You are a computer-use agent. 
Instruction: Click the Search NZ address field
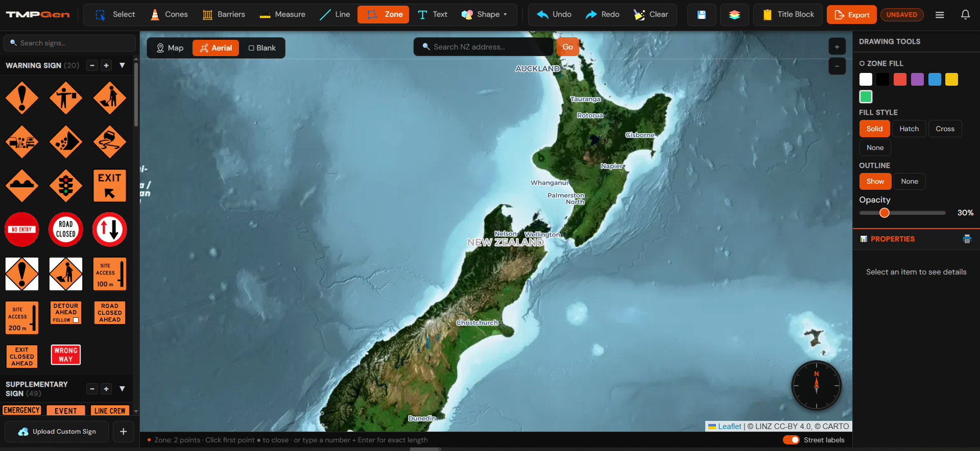coord(483,47)
